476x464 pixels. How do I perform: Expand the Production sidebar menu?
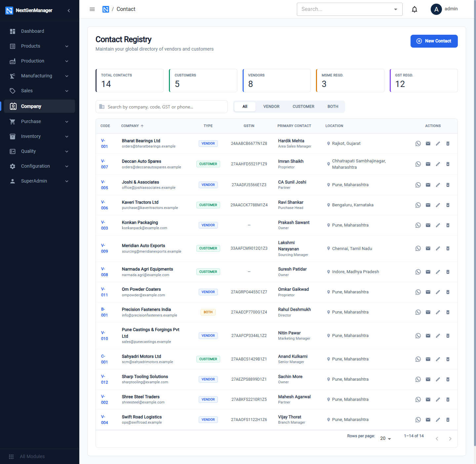[x=40, y=61]
